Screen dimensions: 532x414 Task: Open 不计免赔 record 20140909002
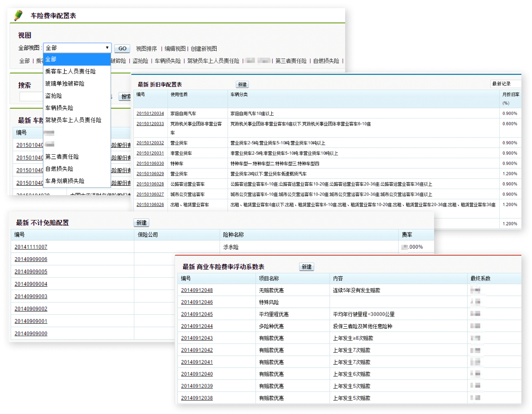pyautogui.click(x=31, y=309)
